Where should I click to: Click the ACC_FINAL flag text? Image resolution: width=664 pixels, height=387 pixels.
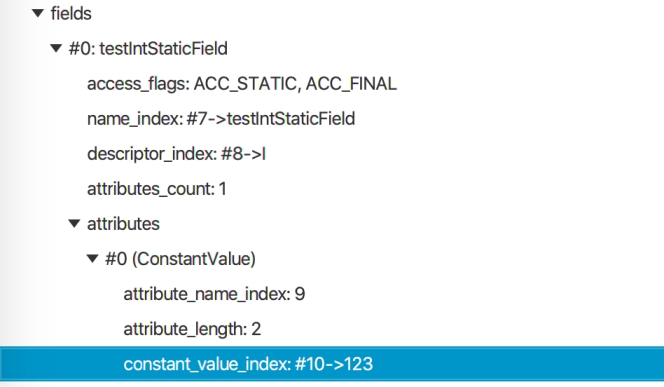pyautogui.click(x=351, y=84)
